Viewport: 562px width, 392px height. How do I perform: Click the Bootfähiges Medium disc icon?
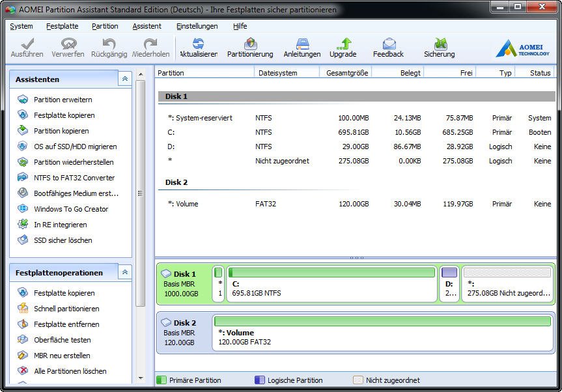[x=23, y=193]
